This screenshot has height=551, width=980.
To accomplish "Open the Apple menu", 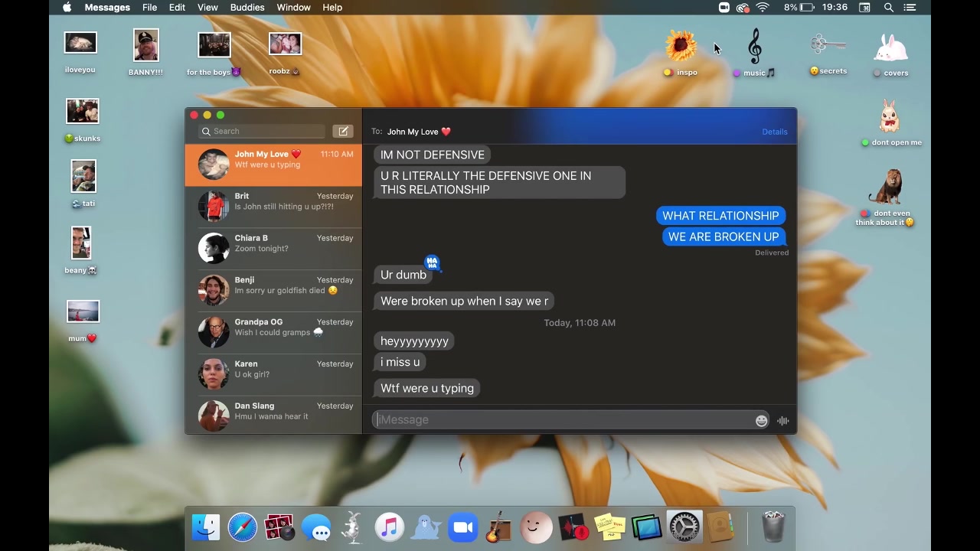I will coord(67,8).
